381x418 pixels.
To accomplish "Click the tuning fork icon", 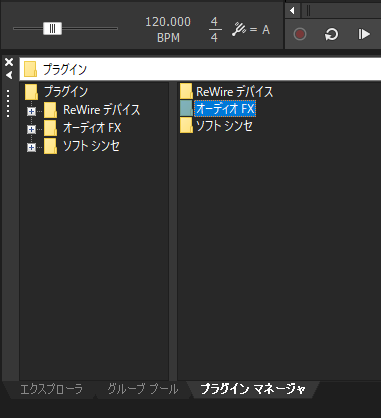I will tap(239, 29).
